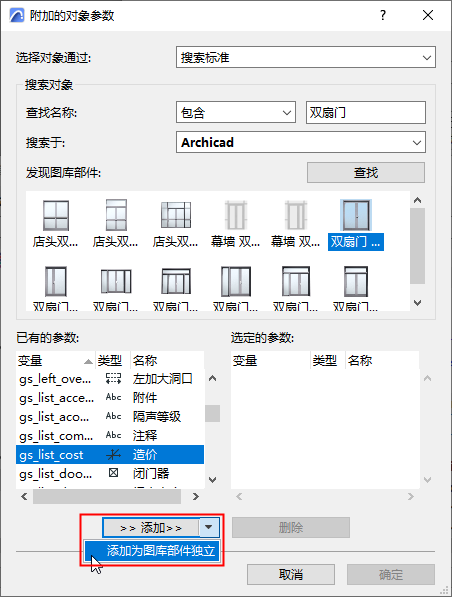Click the 闭门器 name cell

[151, 474]
